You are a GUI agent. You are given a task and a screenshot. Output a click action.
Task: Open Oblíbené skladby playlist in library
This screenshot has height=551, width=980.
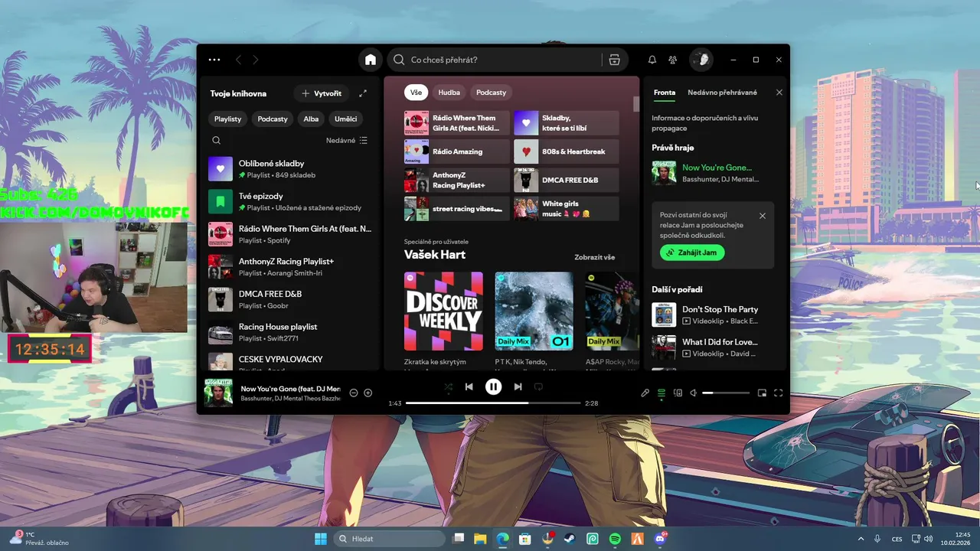[x=289, y=169]
